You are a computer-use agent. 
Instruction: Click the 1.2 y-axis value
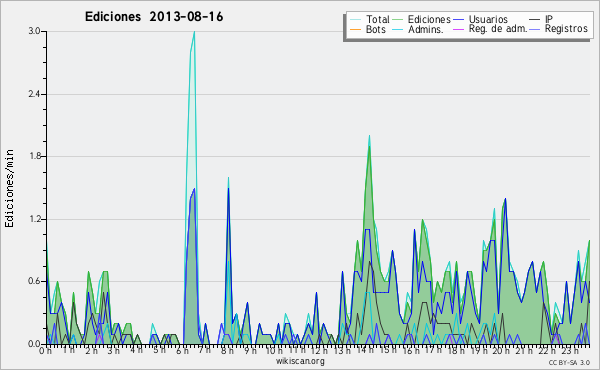coord(34,219)
